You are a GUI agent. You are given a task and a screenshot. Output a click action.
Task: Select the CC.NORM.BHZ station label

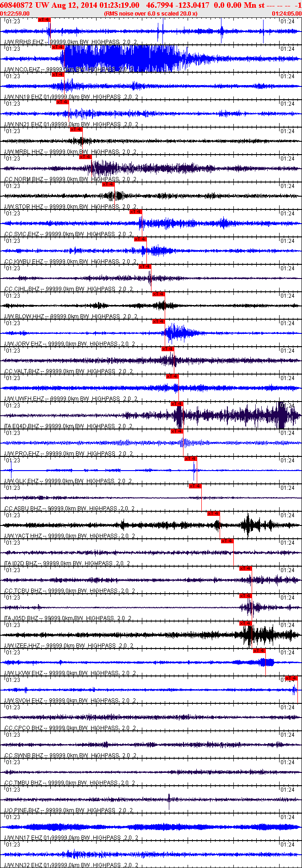point(70,179)
